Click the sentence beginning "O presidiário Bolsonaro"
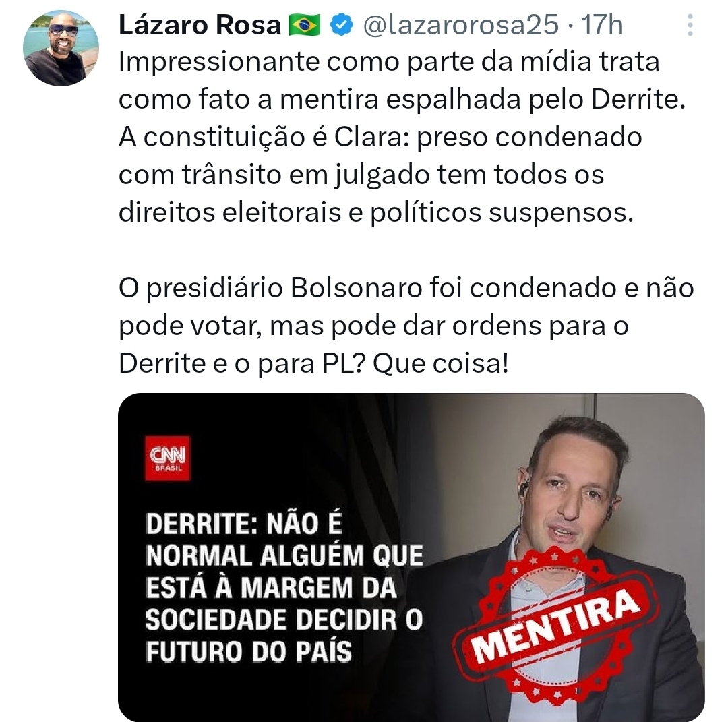 tap(406, 326)
